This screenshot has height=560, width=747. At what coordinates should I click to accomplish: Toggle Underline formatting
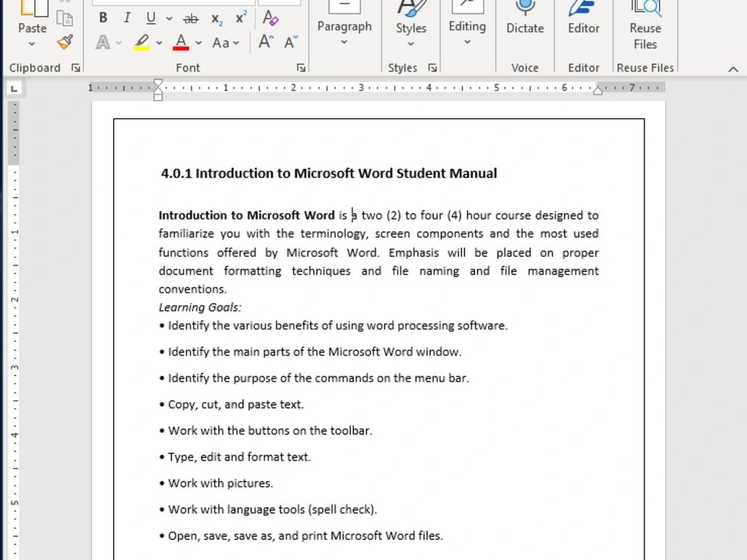click(x=151, y=18)
